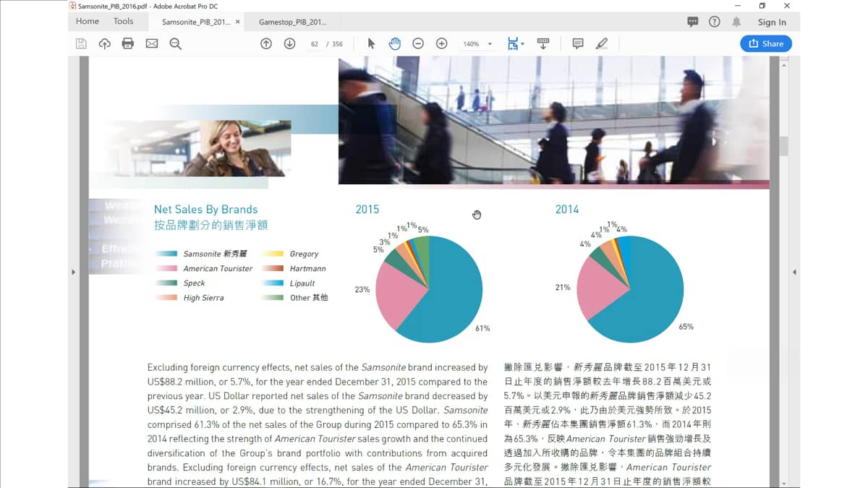The height and width of the screenshot is (488, 868).
Task: Click the upload to cloud icon
Action: coord(105,43)
